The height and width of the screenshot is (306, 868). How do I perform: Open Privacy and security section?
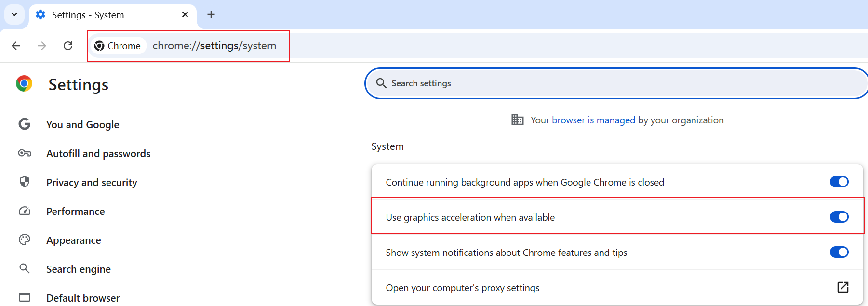pyautogui.click(x=92, y=183)
